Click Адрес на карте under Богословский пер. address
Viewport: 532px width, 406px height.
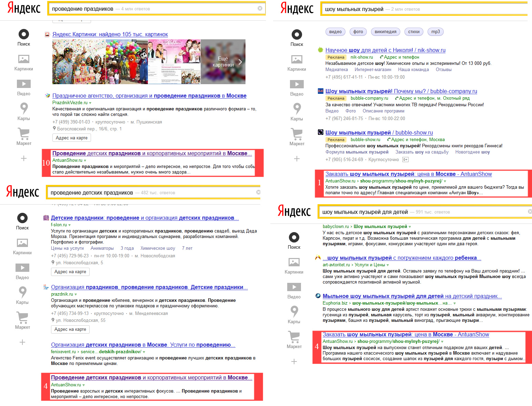point(72,138)
